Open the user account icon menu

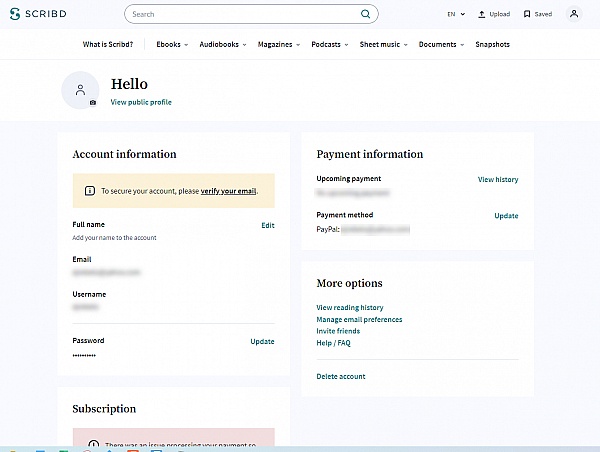573,14
